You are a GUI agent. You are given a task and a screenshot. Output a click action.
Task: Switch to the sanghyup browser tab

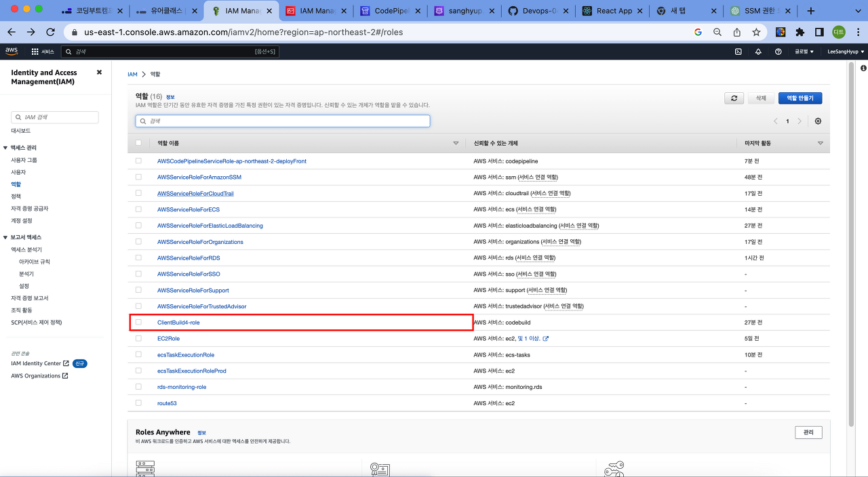[x=465, y=12]
